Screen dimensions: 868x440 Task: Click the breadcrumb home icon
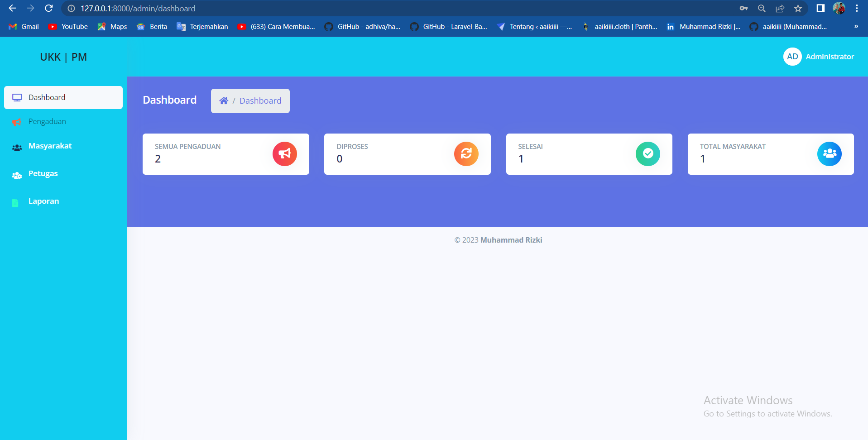(x=224, y=100)
